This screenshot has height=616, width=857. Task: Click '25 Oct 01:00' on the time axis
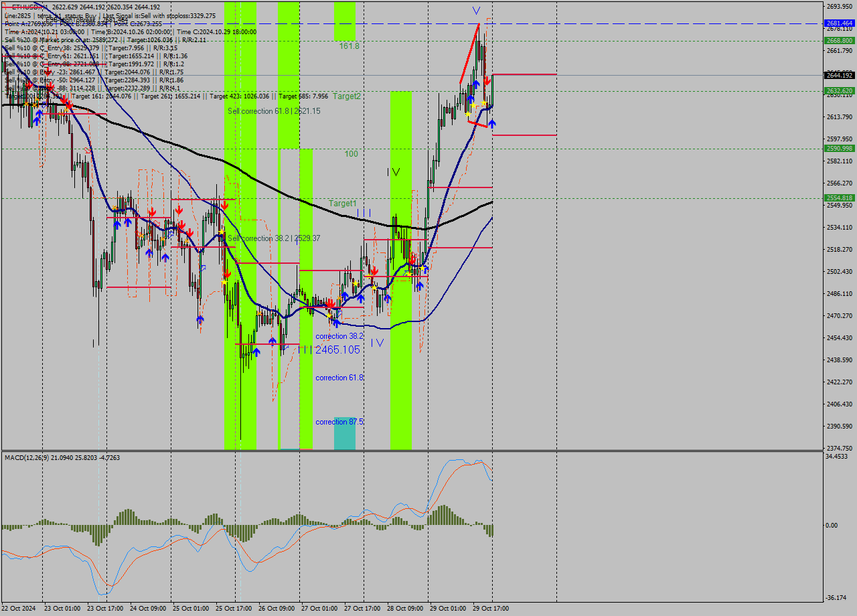[191, 609]
